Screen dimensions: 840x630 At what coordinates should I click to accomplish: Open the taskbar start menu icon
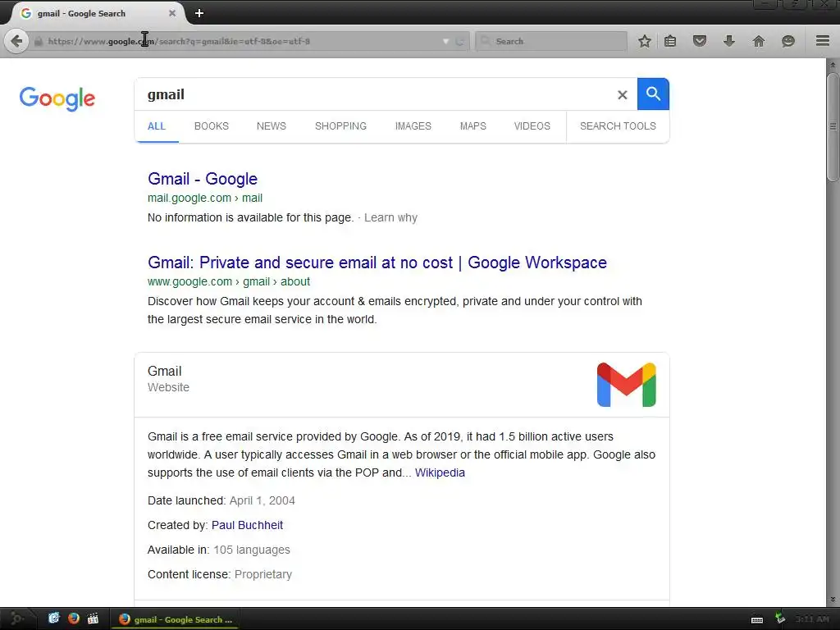[16, 619]
